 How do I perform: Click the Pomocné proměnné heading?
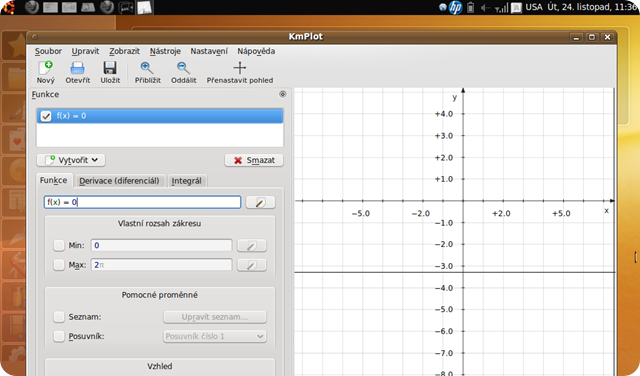click(x=160, y=295)
